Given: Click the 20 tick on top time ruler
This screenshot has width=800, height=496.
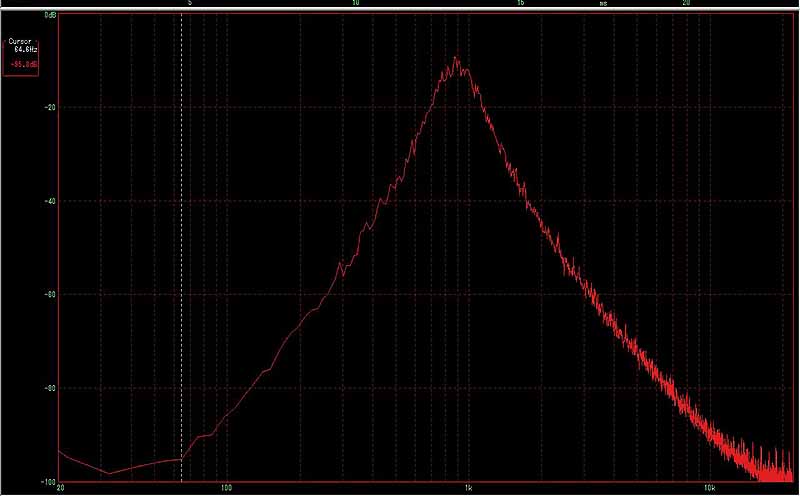Looking at the screenshot, I should point(685,4).
